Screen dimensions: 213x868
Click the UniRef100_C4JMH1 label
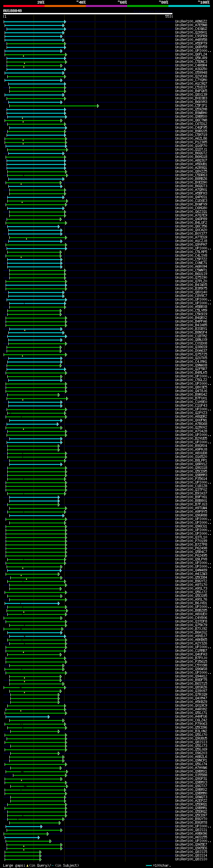[191, 362]
